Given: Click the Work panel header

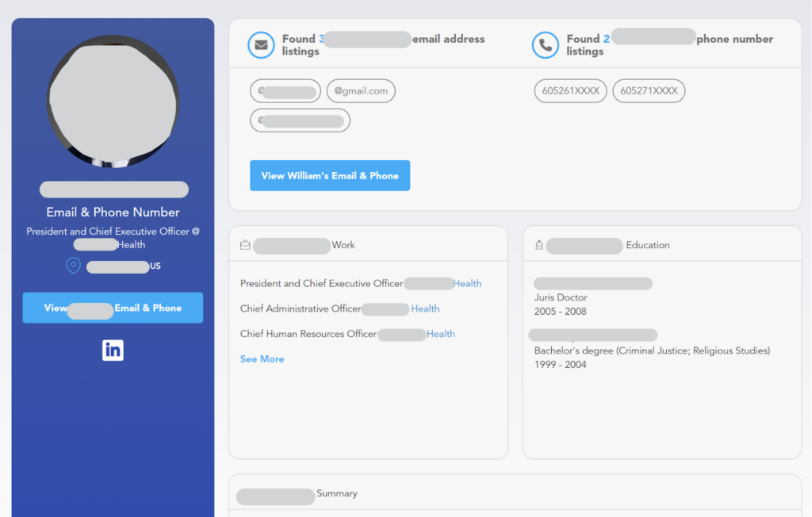Looking at the screenshot, I should tap(343, 246).
